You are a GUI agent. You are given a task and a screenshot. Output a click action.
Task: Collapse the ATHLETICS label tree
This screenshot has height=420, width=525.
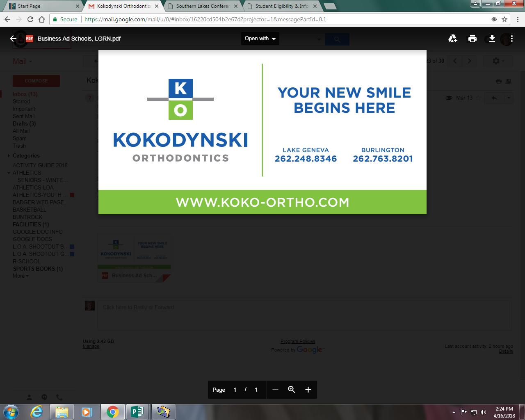coord(9,173)
